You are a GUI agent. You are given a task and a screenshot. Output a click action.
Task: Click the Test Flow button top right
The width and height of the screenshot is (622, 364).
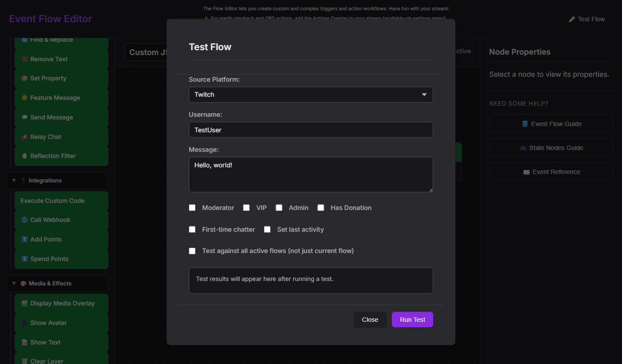point(586,19)
